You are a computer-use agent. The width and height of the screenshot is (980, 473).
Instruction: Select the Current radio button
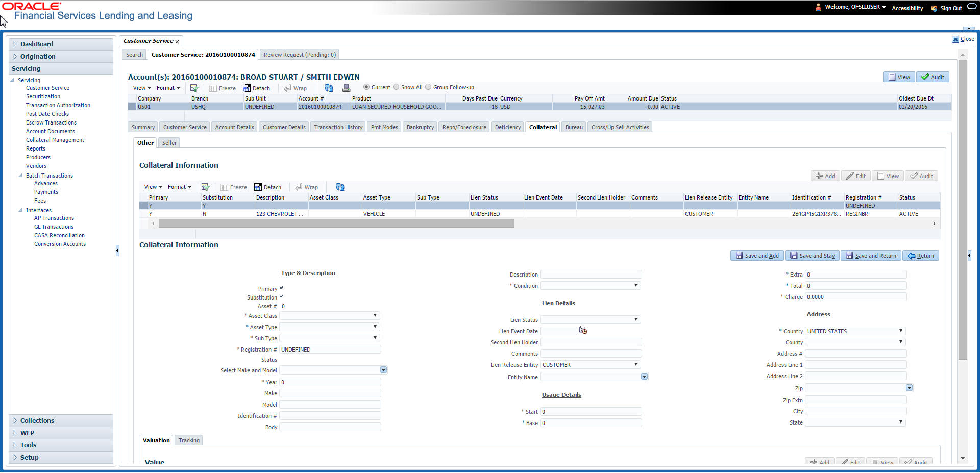[x=366, y=87]
